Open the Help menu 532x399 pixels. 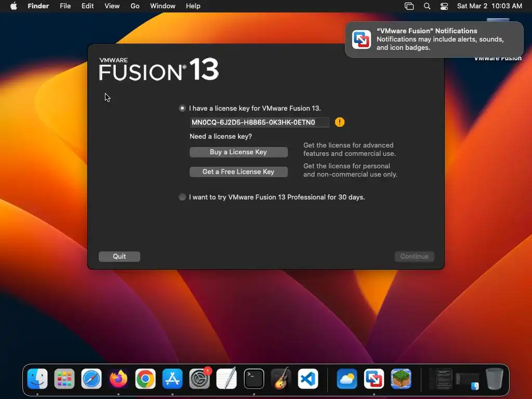coord(193,6)
